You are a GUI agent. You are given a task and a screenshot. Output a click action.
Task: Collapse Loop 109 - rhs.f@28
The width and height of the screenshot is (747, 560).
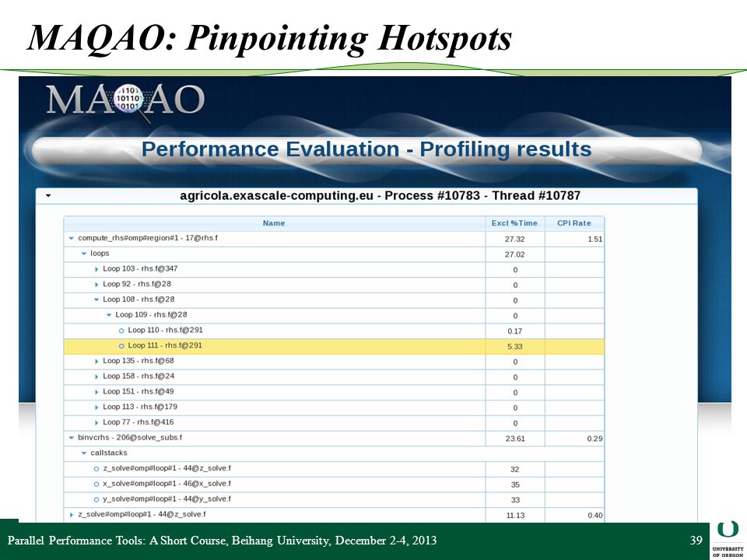tap(109, 315)
